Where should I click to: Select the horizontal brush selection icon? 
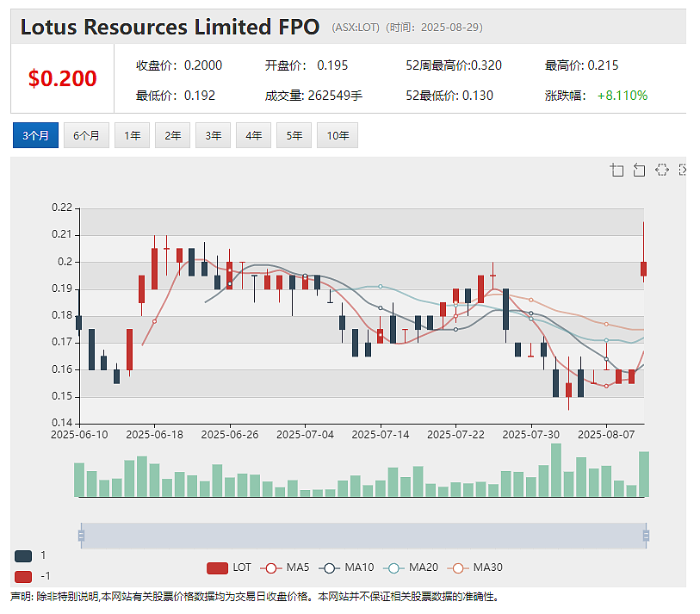click(x=661, y=171)
